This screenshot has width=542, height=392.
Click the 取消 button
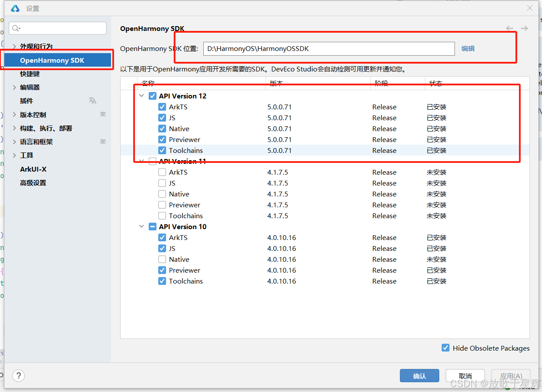click(x=465, y=376)
